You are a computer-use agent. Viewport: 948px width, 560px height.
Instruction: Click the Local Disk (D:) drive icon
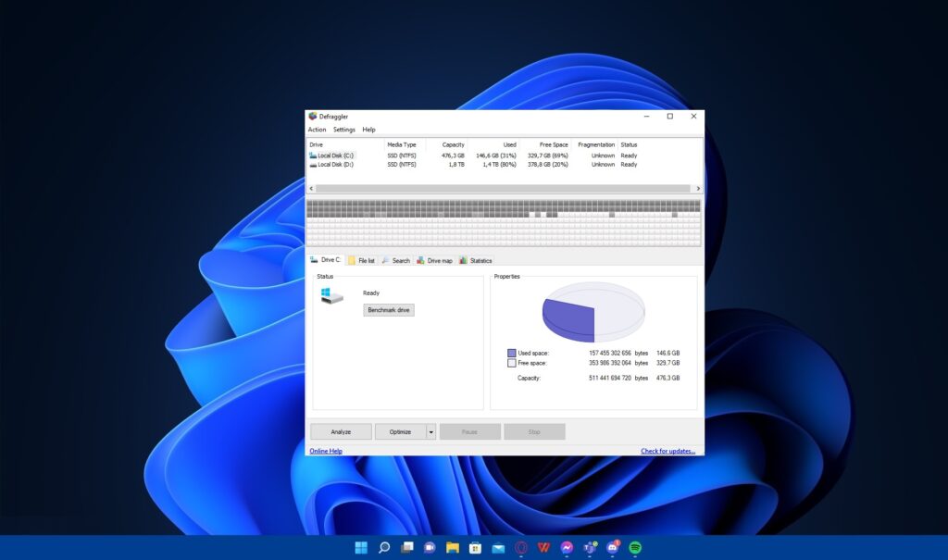tap(313, 165)
